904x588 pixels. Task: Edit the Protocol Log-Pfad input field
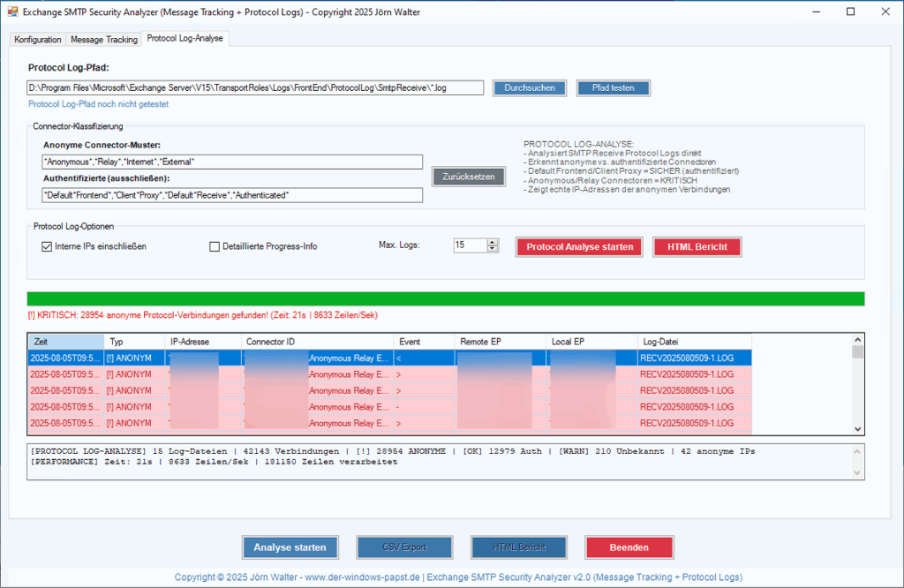point(254,87)
